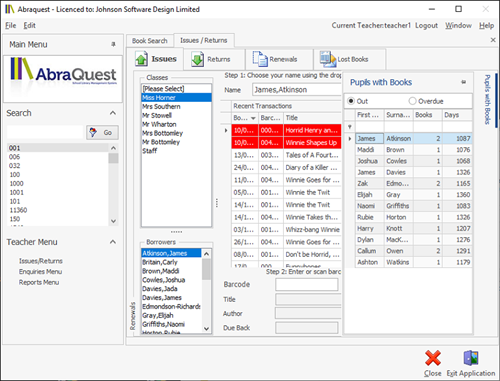Click the Name field showing James,Atkinson

[297, 90]
